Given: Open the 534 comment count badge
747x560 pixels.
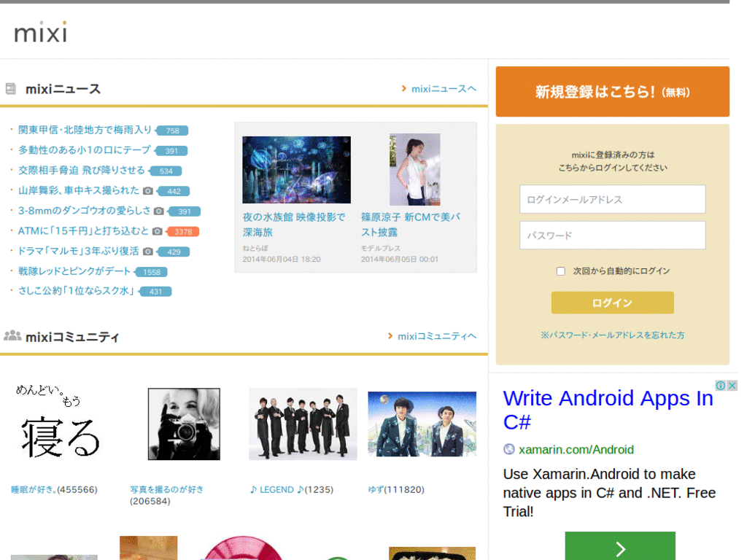Looking at the screenshot, I should pos(166,171).
